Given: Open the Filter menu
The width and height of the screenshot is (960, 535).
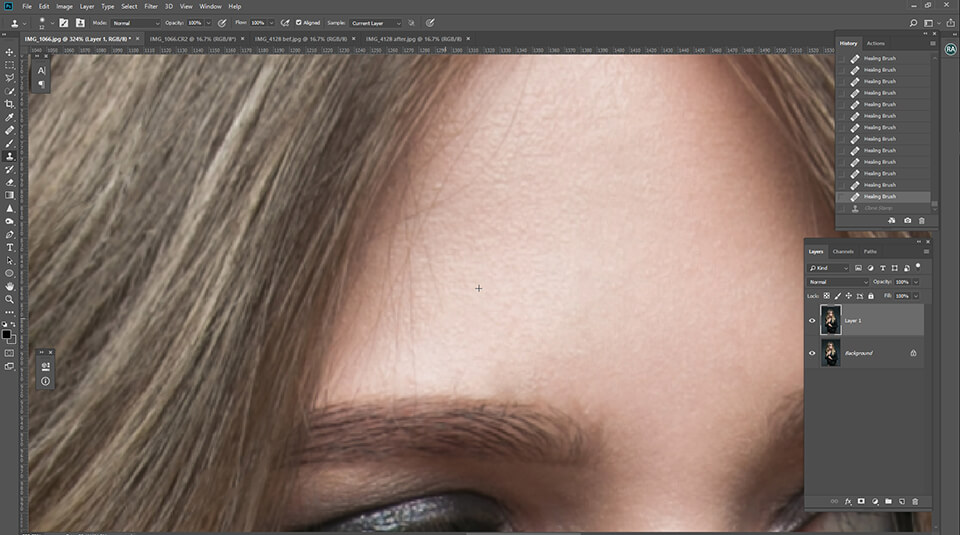Looking at the screenshot, I should [x=151, y=6].
